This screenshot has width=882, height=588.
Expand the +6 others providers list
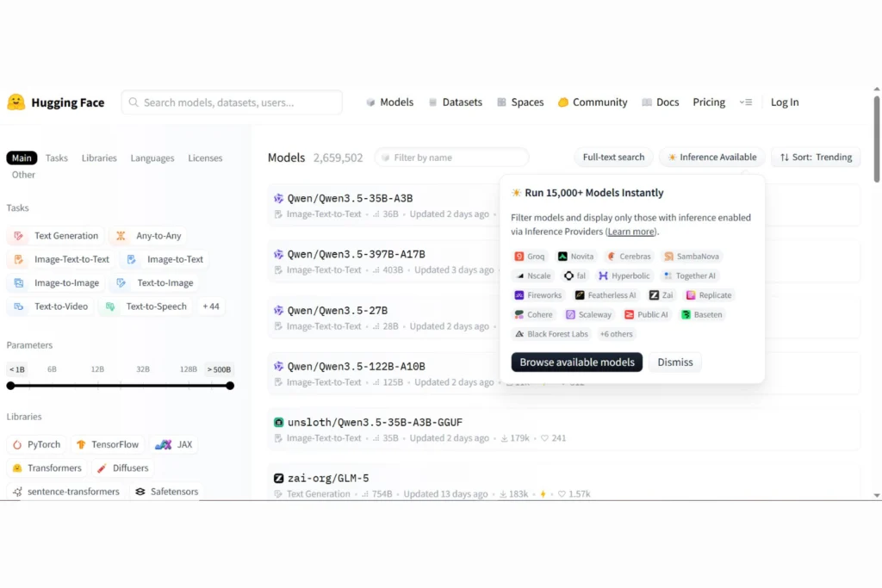617,334
